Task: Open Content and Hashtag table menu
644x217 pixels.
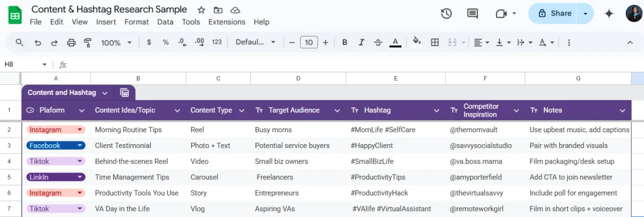Action: click(x=105, y=93)
